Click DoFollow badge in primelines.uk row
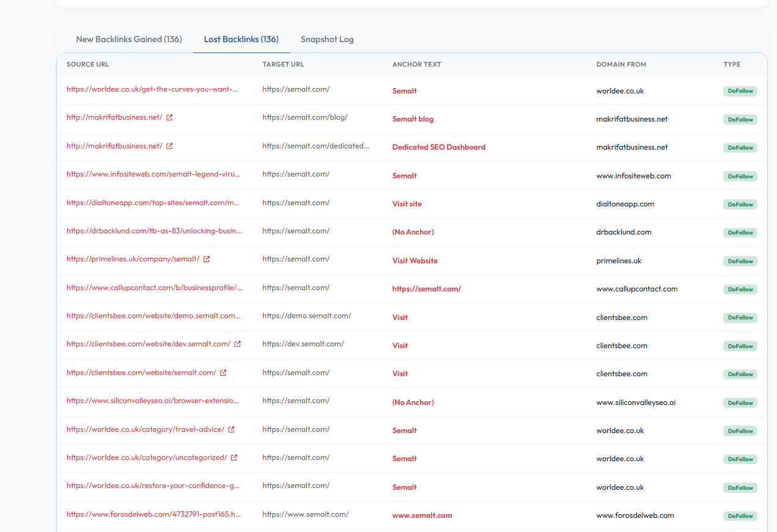 coord(740,261)
